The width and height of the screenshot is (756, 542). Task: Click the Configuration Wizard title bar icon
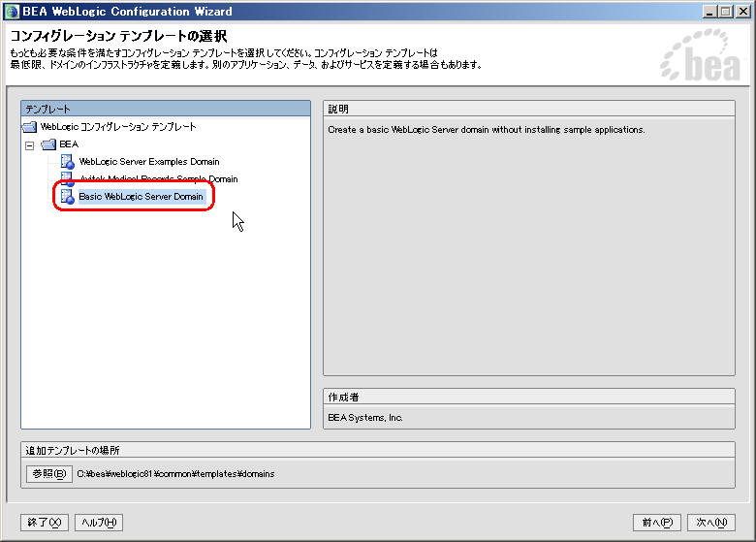tap(11, 12)
